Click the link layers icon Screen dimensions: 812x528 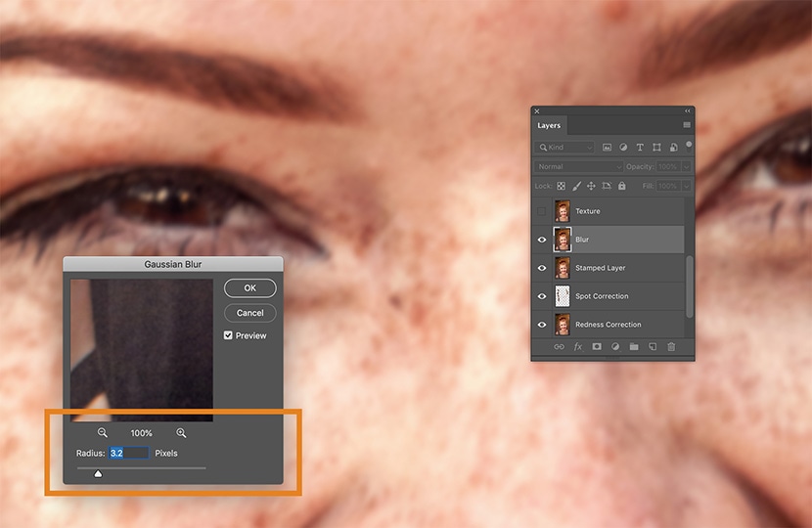tap(560, 346)
